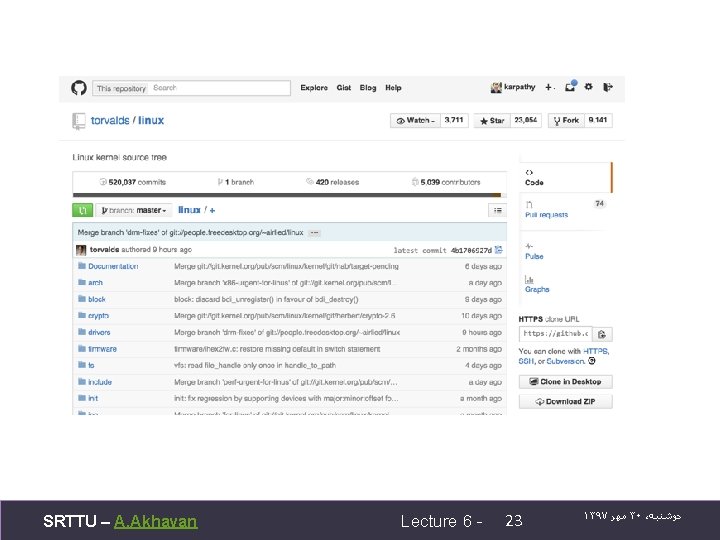Open fs directory
This screenshot has height=540, width=720.
point(91,366)
